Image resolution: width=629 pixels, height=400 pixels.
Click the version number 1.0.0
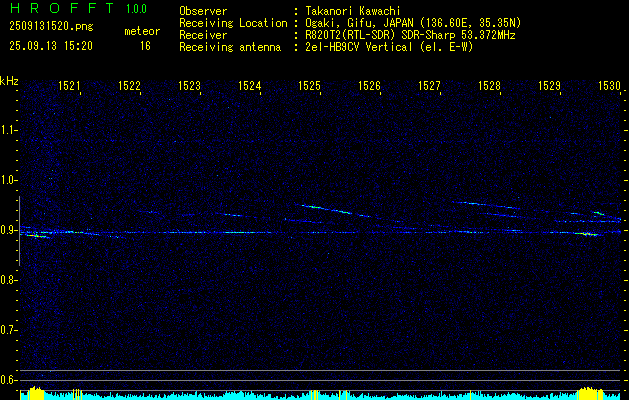point(136,9)
